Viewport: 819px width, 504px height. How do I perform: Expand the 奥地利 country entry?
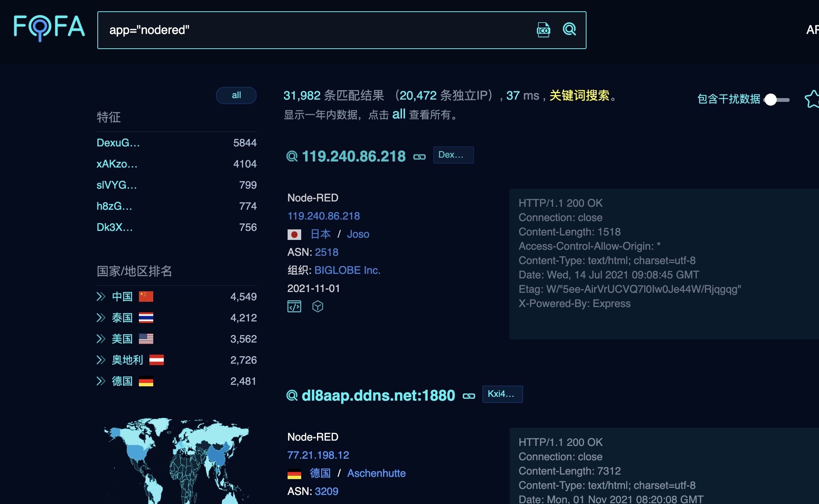click(x=101, y=360)
